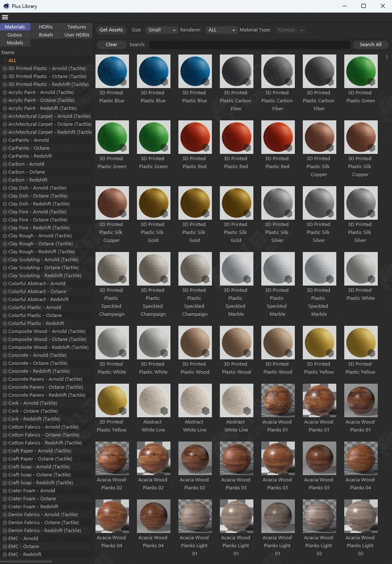Expand Clay Sculpting - Arnold (Tactile) node

(x=5, y=260)
